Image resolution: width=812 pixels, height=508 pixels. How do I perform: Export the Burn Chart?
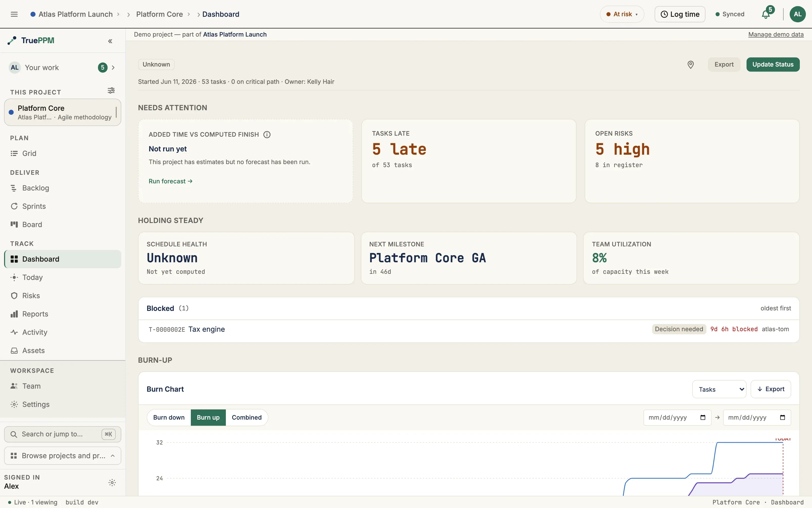tap(770, 389)
